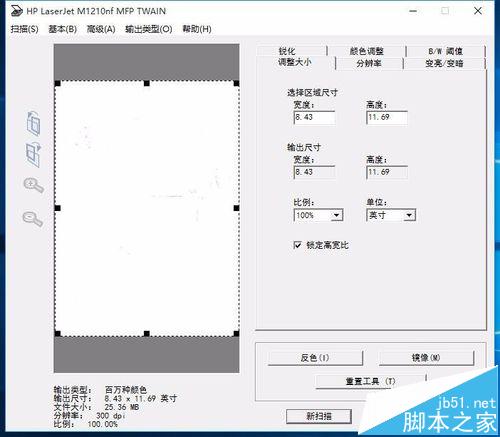Click the scanned page preview area
Screen dimensions: 500x437
[147, 208]
